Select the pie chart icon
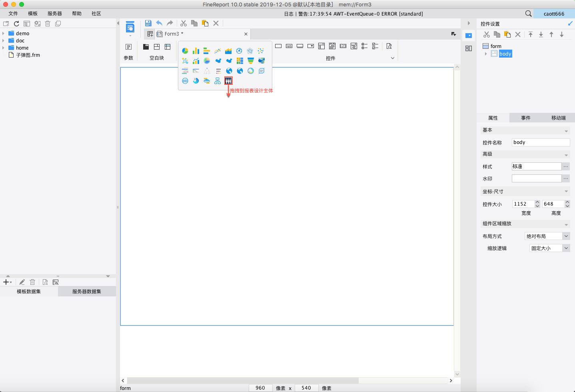 click(x=185, y=51)
